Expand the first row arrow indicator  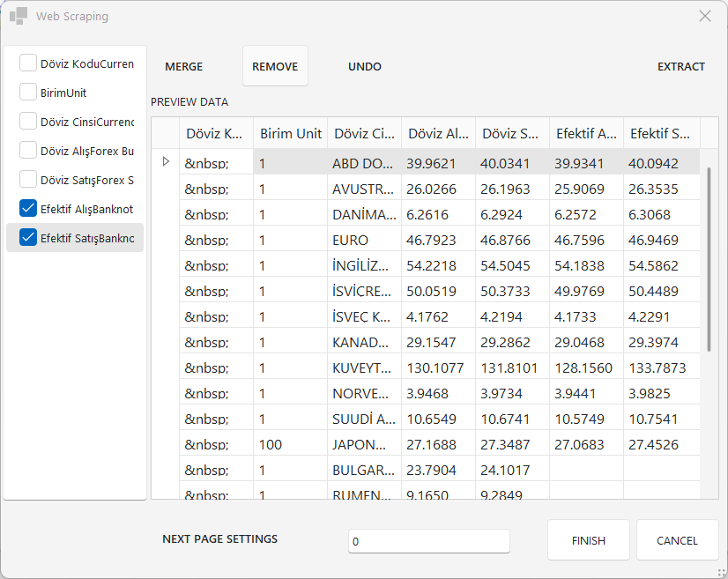pos(165,162)
